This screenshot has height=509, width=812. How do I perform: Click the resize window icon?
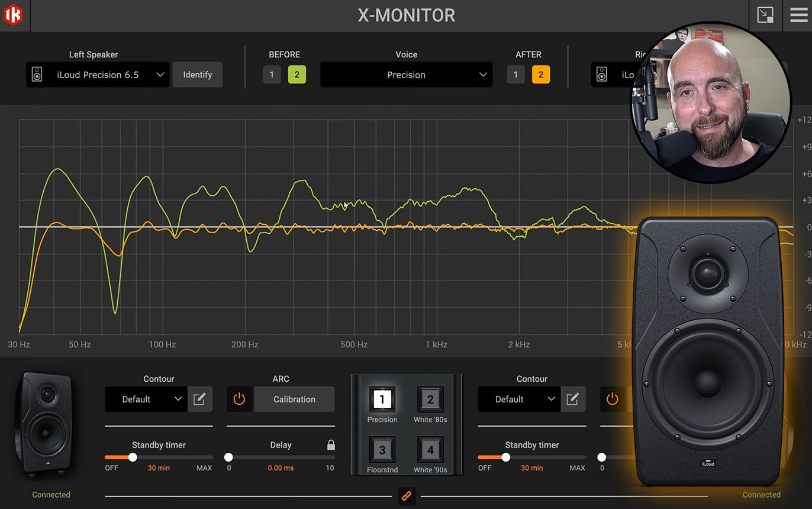pos(765,15)
